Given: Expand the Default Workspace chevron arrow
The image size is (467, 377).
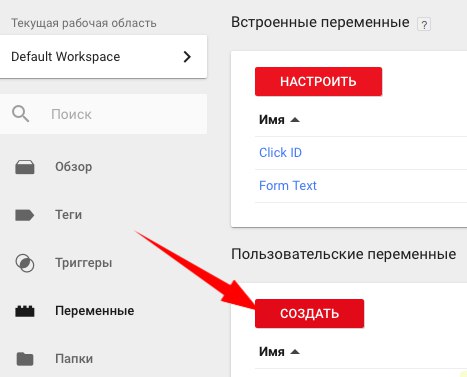Looking at the screenshot, I should click(187, 57).
